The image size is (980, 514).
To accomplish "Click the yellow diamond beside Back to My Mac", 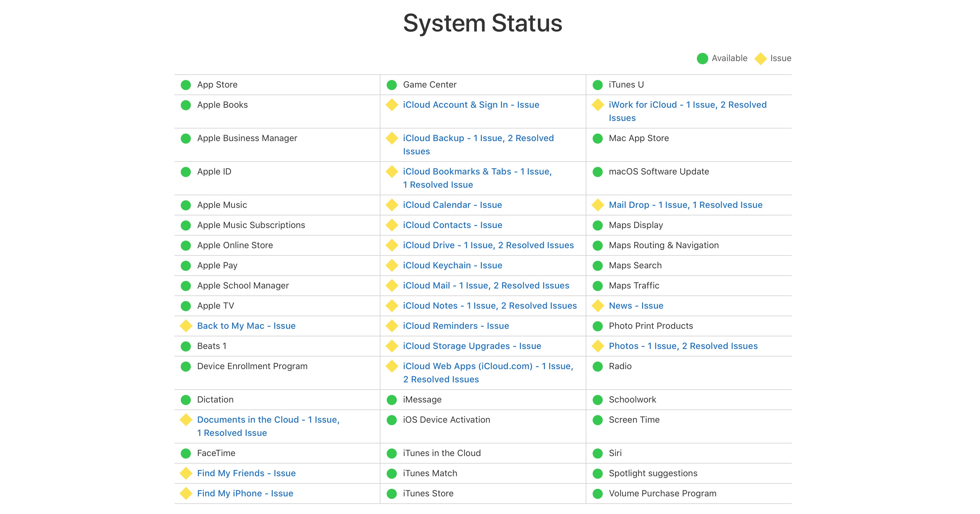I will (186, 326).
